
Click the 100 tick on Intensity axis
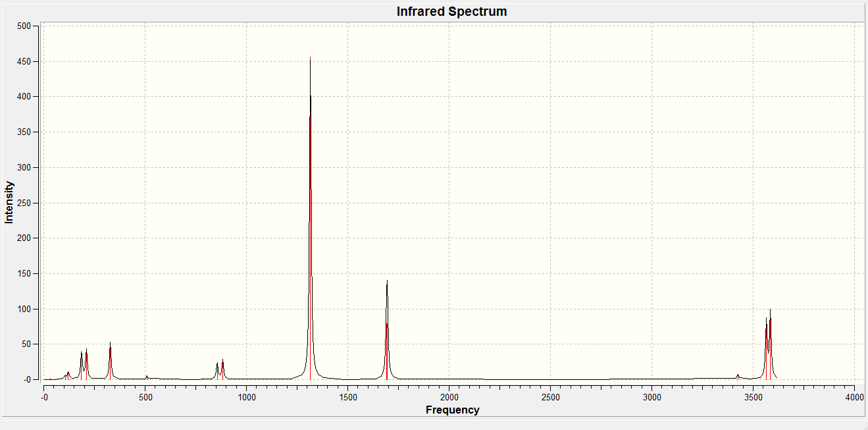[x=24, y=309]
